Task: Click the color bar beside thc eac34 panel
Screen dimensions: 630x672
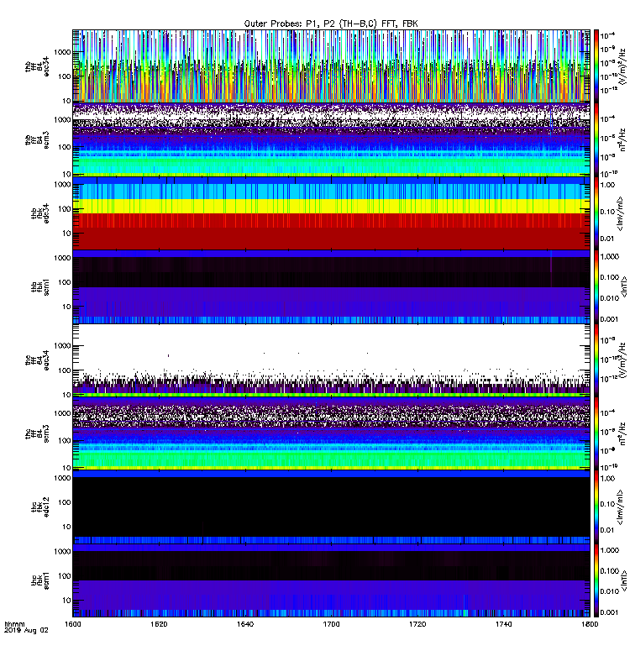Action: 596,360
